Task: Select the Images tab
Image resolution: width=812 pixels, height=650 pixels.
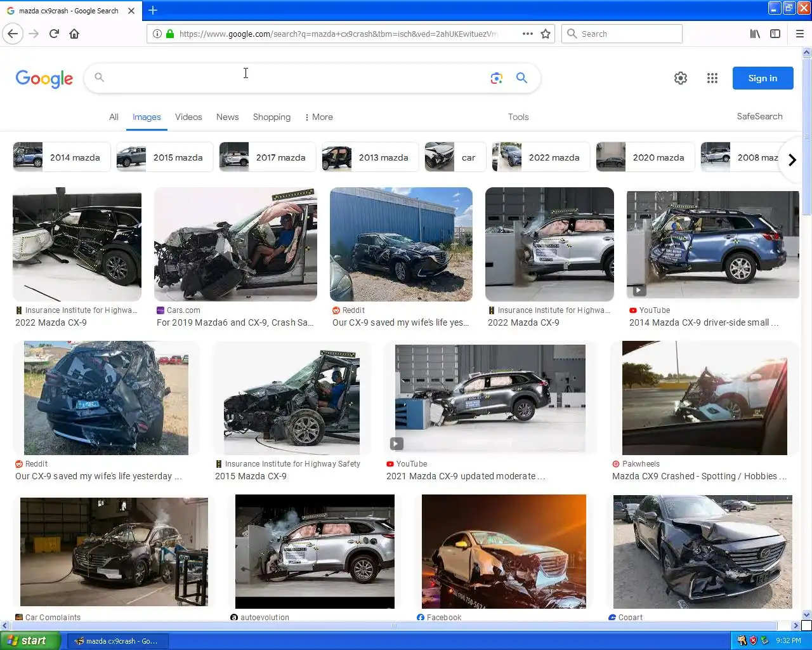Action: (x=147, y=117)
